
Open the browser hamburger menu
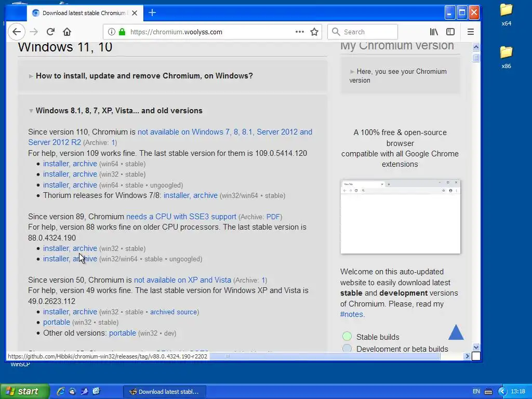[x=471, y=32]
